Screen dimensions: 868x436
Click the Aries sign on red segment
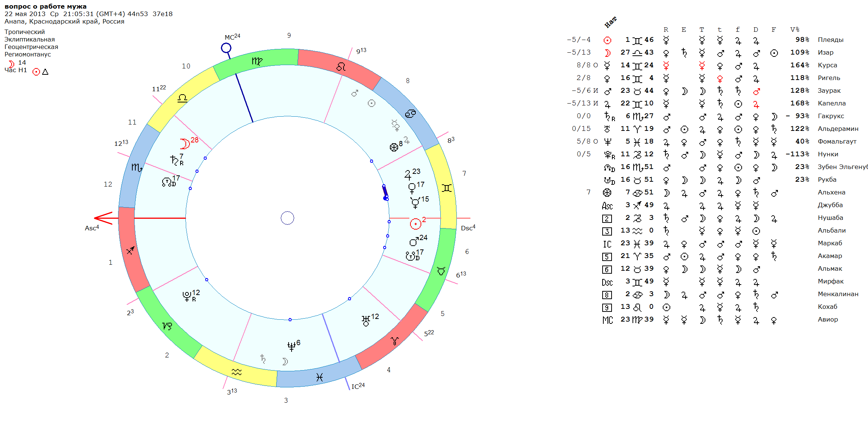point(395,341)
